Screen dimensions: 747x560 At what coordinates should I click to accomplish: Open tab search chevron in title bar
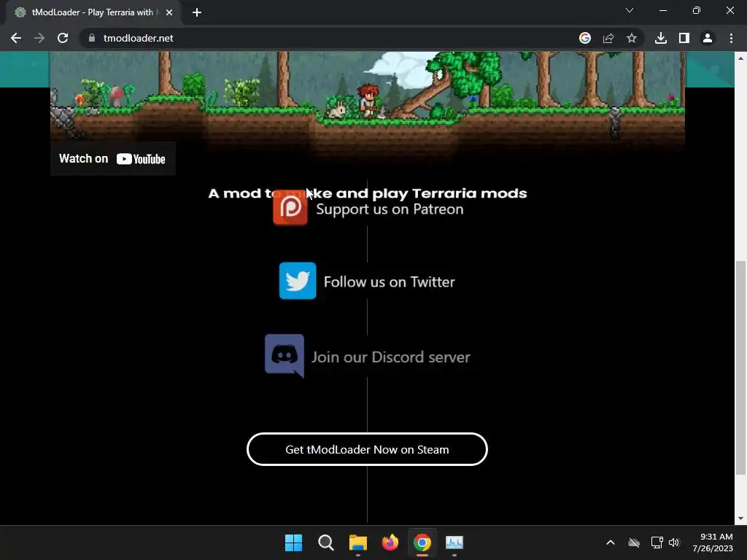(x=630, y=10)
